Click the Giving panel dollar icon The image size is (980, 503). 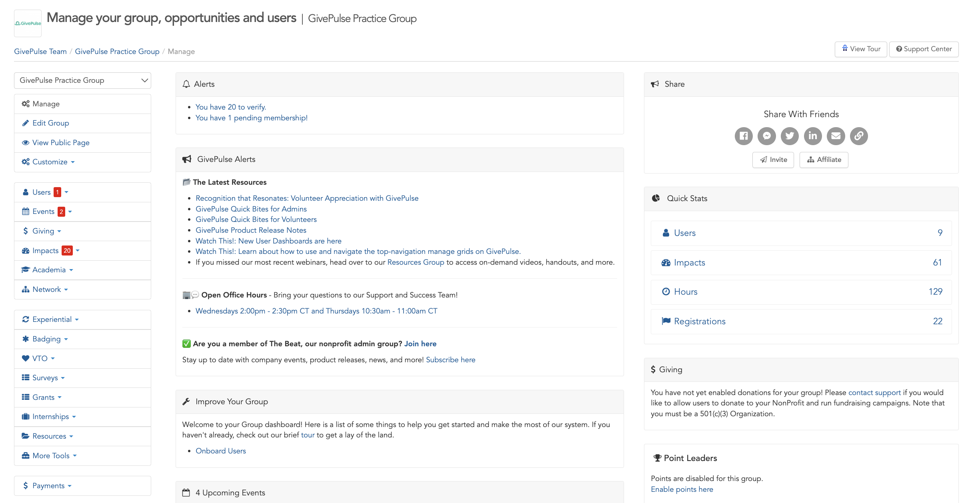pyautogui.click(x=653, y=369)
